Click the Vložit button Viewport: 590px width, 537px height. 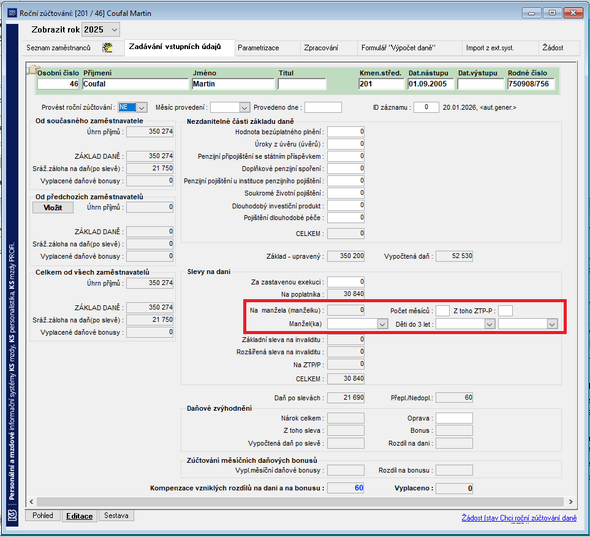(53, 208)
